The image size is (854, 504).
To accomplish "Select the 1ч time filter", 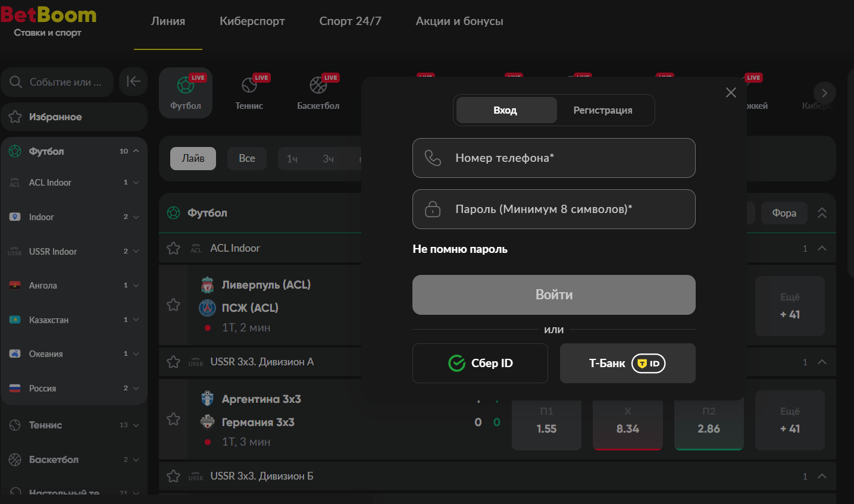I will 292,159.
